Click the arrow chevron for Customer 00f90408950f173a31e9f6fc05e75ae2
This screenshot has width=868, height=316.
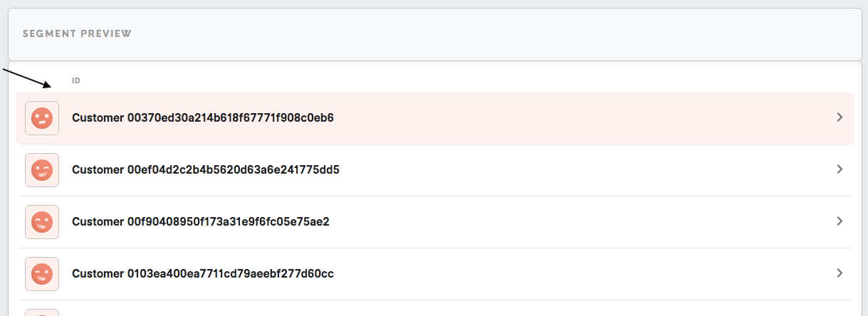coord(840,221)
